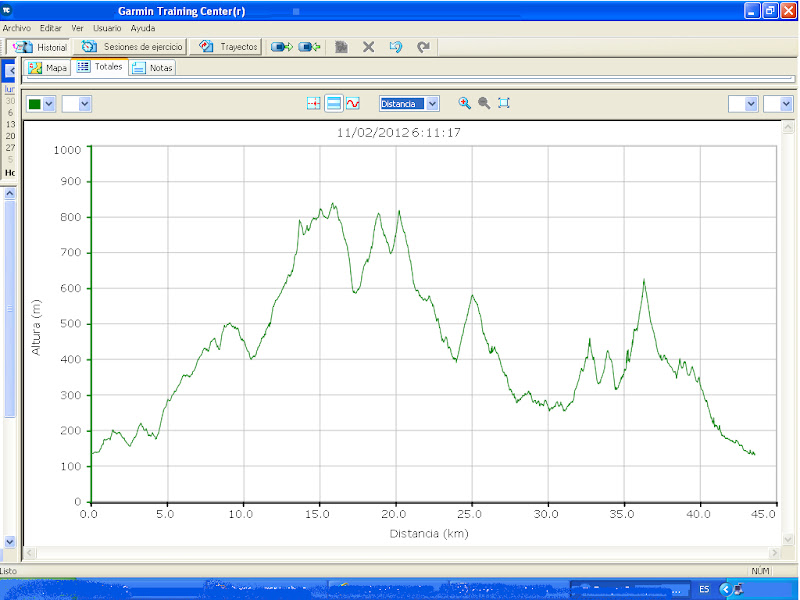This screenshot has width=800, height=600.
Task: Click the chart vertical scroll-down arrow
Action: (788, 539)
